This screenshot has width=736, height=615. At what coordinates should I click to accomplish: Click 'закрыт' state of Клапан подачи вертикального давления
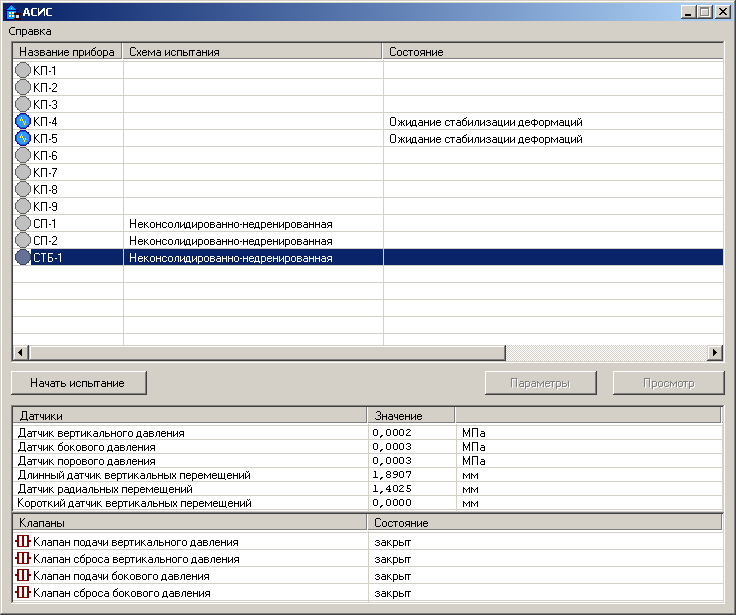pos(392,542)
